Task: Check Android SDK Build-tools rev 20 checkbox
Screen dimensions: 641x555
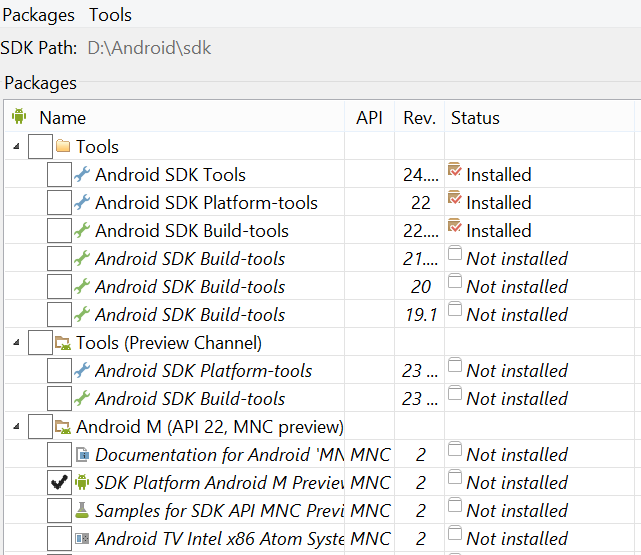Action: [x=59, y=286]
